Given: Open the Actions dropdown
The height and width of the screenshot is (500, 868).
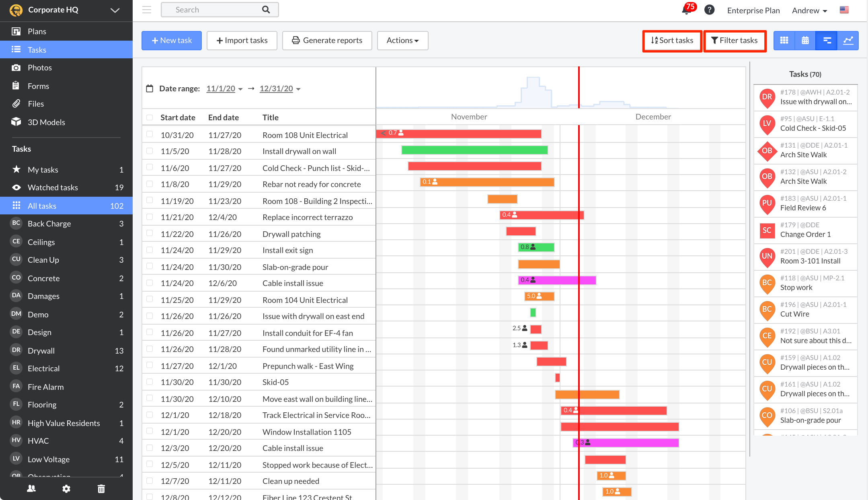Looking at the screenshot, I should (402, 40).
